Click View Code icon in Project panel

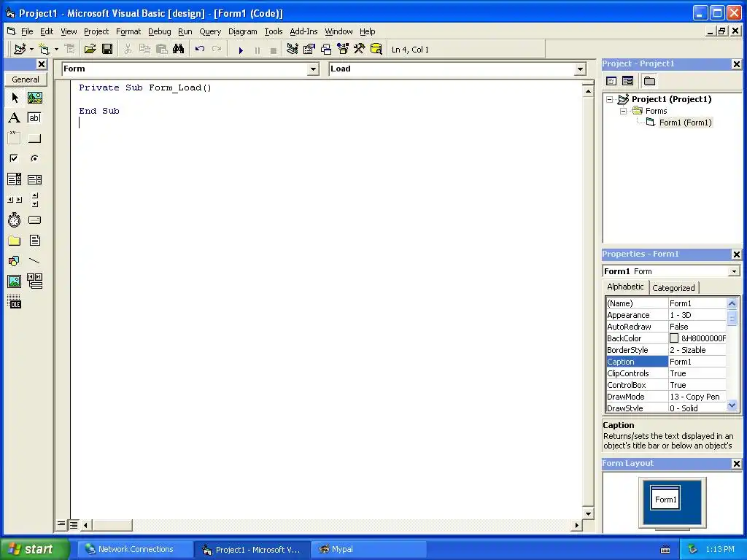(x=611, y=81)
